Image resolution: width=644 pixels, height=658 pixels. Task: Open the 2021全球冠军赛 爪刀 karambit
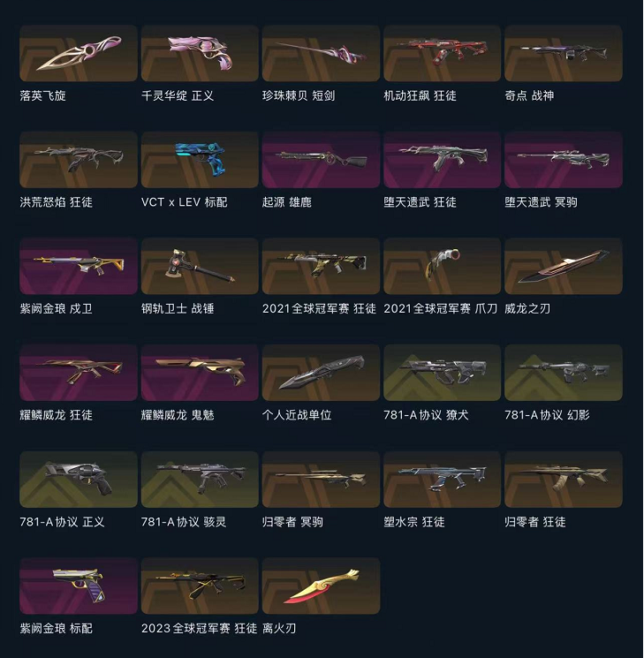click(x=442, y=266)
